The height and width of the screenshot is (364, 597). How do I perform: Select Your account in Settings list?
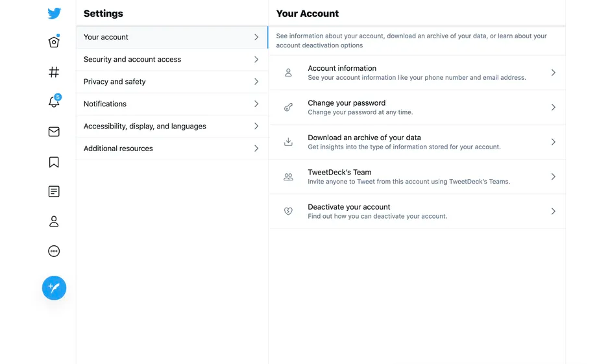pos(171,37)
